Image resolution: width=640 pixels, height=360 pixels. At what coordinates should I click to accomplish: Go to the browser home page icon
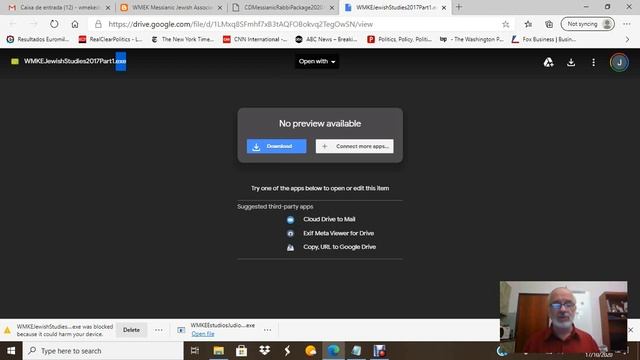[x=75, y=24]
